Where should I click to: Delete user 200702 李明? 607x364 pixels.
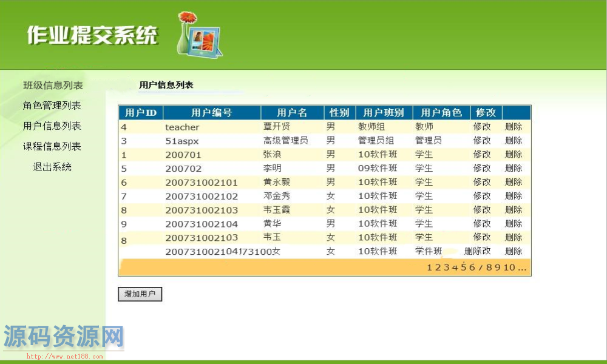click(514, 168)
